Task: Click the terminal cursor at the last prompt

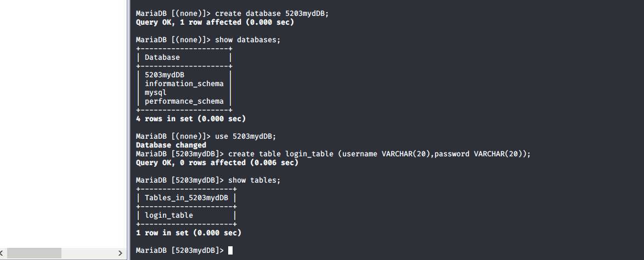Action: (230, 251)
